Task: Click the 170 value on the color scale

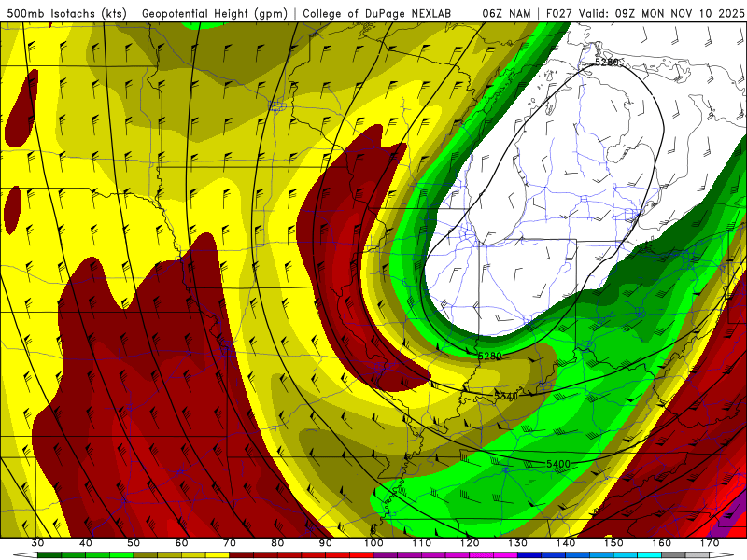Action: 710,543
